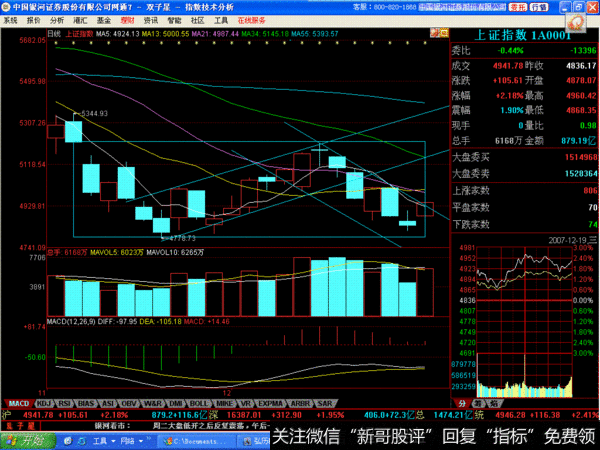Click the 4778.73 low price marker
600x450 pixels.
pyautogui.click(x=182, y=238)
